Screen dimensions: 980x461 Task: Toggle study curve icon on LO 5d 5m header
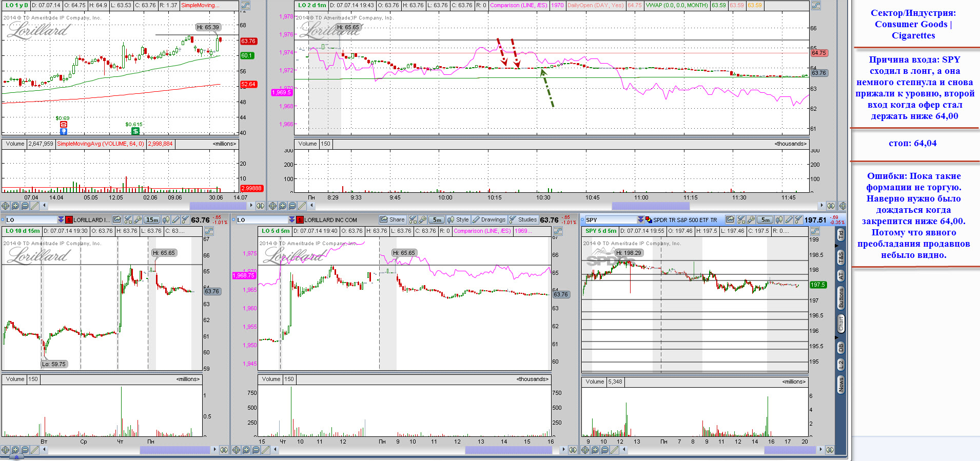click(558, 231)
